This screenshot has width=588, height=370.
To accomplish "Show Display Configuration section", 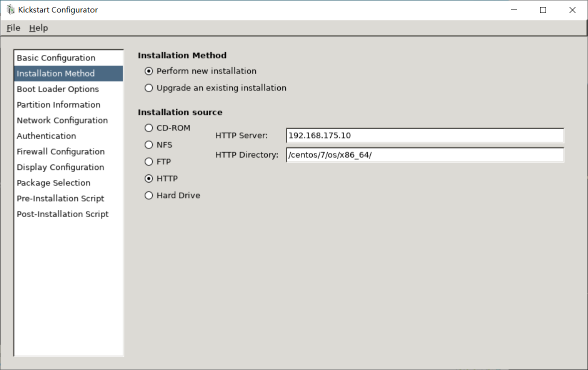I will click(68, 167).
